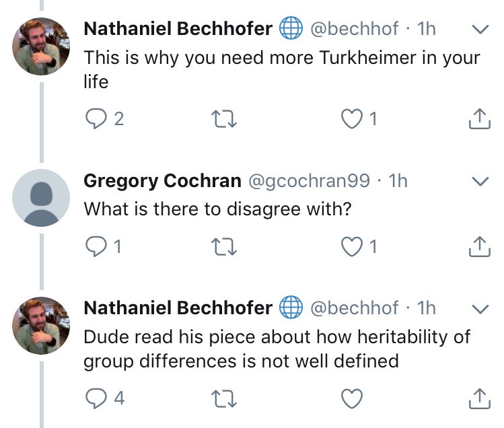View Gregory Cochran's default avatar

[41, 198]
